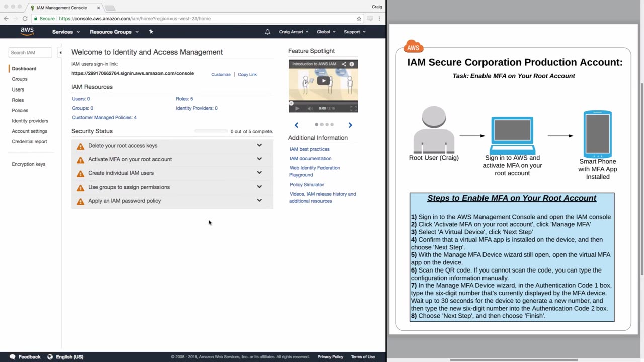Play the Introduction to AWS IAM video
Screen dimensions: 644x362
point(324,80)
